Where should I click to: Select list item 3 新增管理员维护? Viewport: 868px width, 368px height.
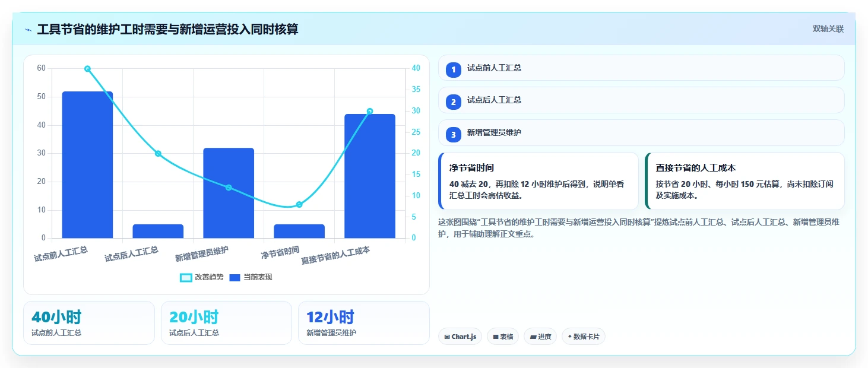[x=641, y=132]
